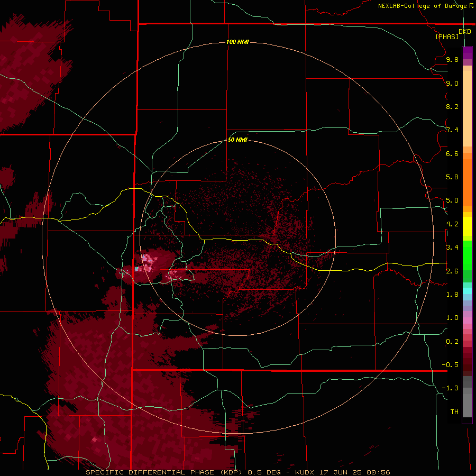The height and width of the screenshot is (476, 476).
Task: Click the [PHAS] legend heading
Action: pos(447,36)
